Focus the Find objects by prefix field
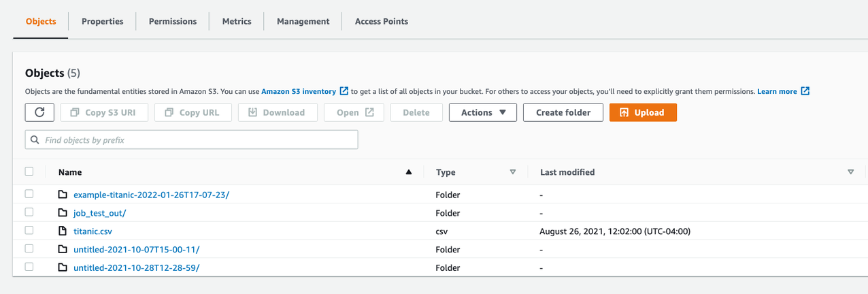 197,140
